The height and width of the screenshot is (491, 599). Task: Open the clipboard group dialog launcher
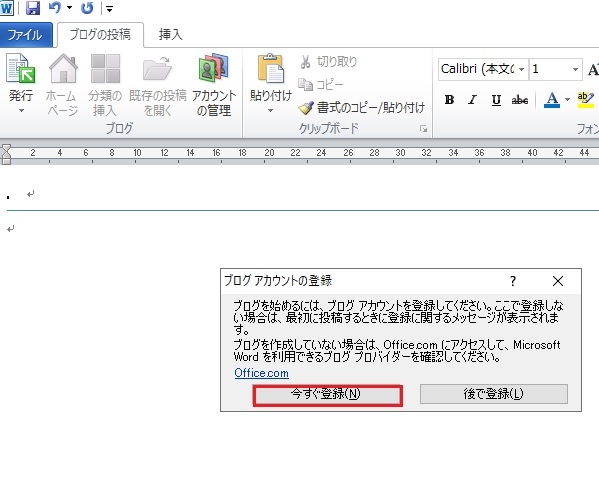[423, 129]
